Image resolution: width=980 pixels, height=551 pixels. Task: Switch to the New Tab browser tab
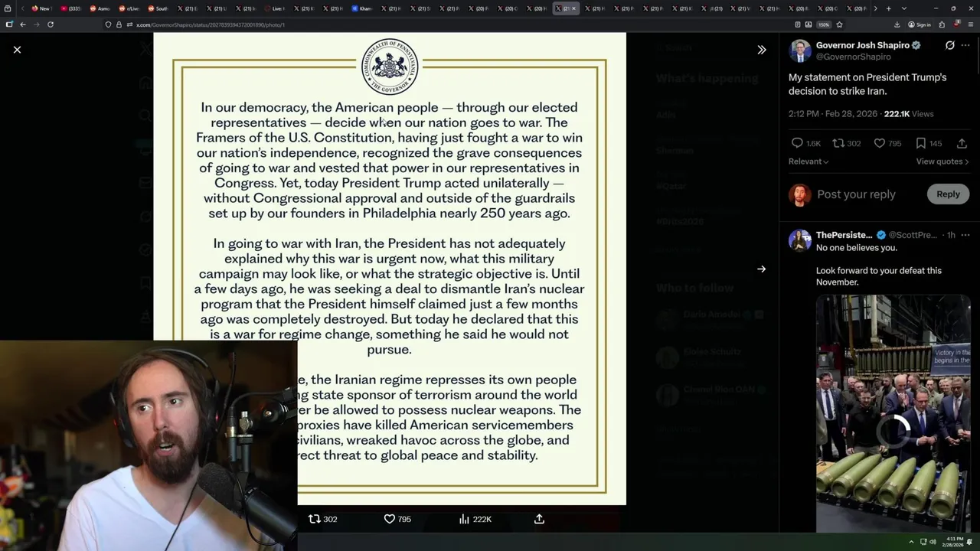coord(41,8)
